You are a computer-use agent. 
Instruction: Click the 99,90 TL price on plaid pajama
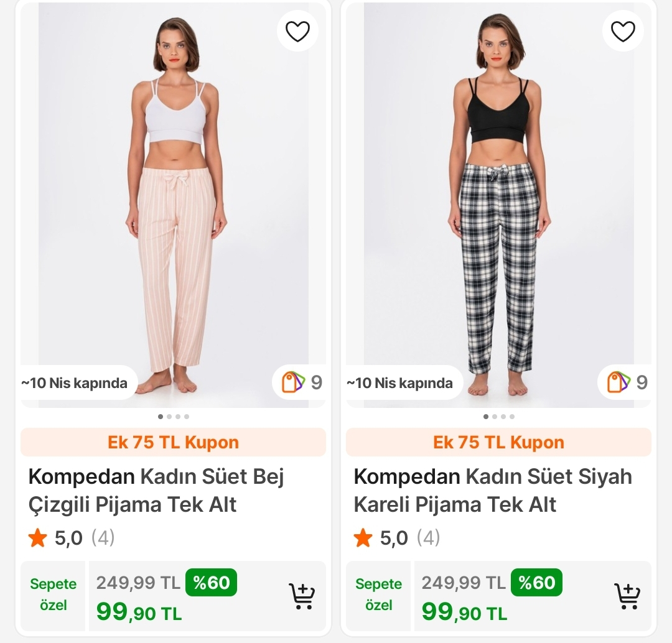point(464,612)
